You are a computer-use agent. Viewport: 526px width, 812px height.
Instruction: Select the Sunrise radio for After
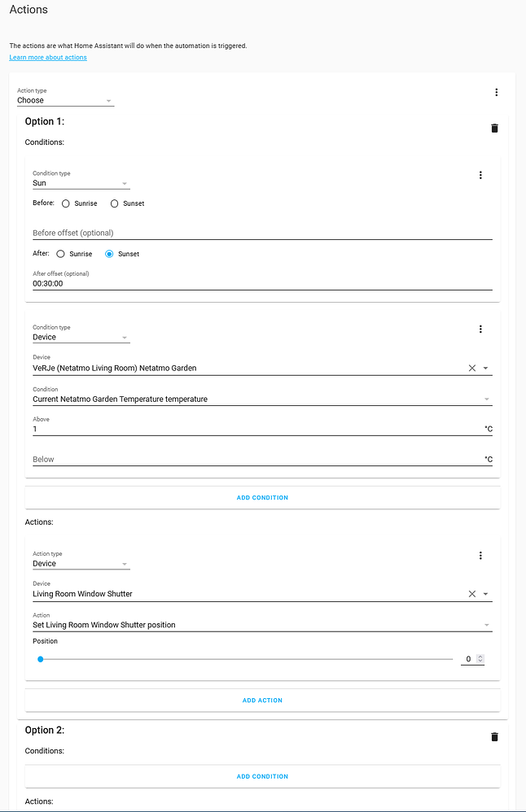tap(62, 253)
